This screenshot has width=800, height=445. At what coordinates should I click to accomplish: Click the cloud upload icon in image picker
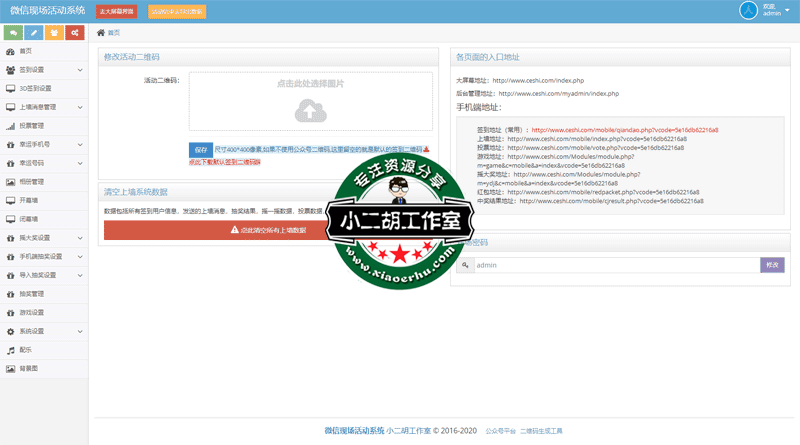pyautogui.click(x=310, y=113)
